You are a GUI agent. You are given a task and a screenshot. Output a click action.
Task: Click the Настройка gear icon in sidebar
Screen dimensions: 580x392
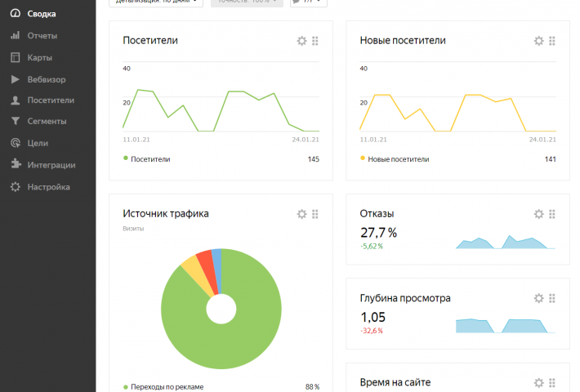point(16,187)
